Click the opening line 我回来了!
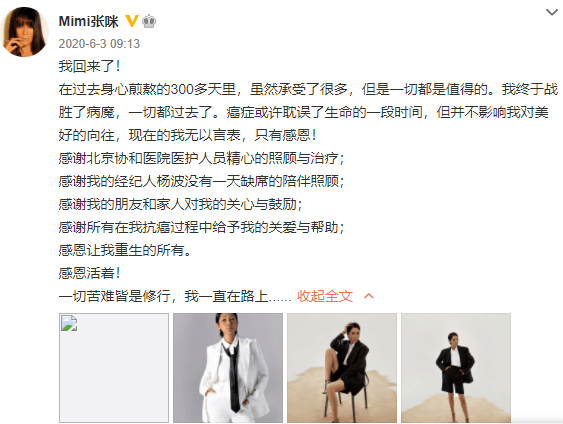This screenshot has height=424, width=563. tap(89, 66)
